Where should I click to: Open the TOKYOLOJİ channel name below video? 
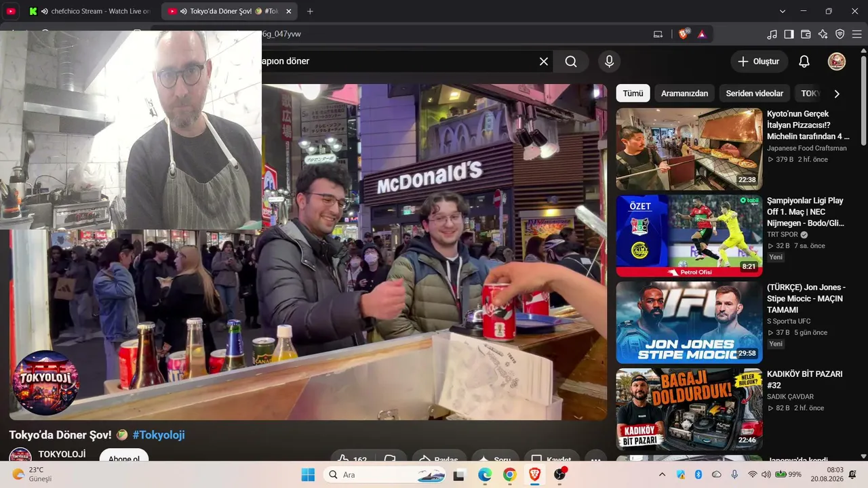pos(62,454)
